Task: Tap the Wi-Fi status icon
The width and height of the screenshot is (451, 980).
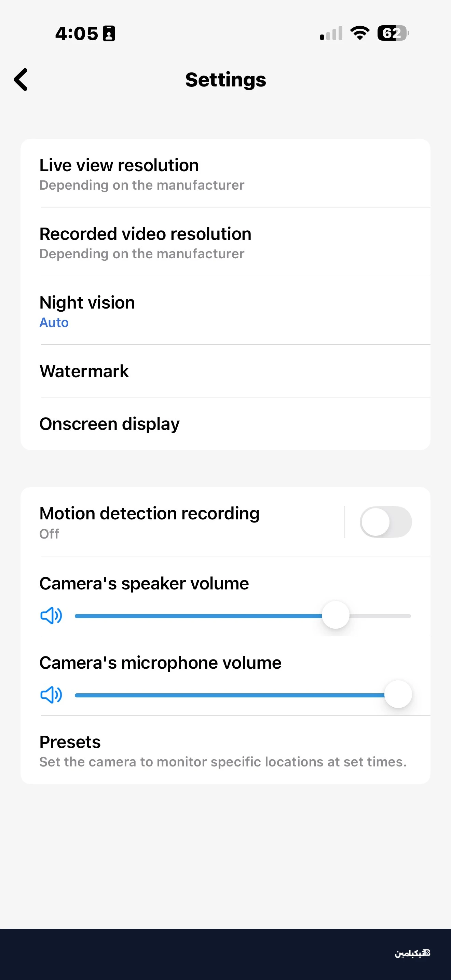Action: click(x=360, y=33)
